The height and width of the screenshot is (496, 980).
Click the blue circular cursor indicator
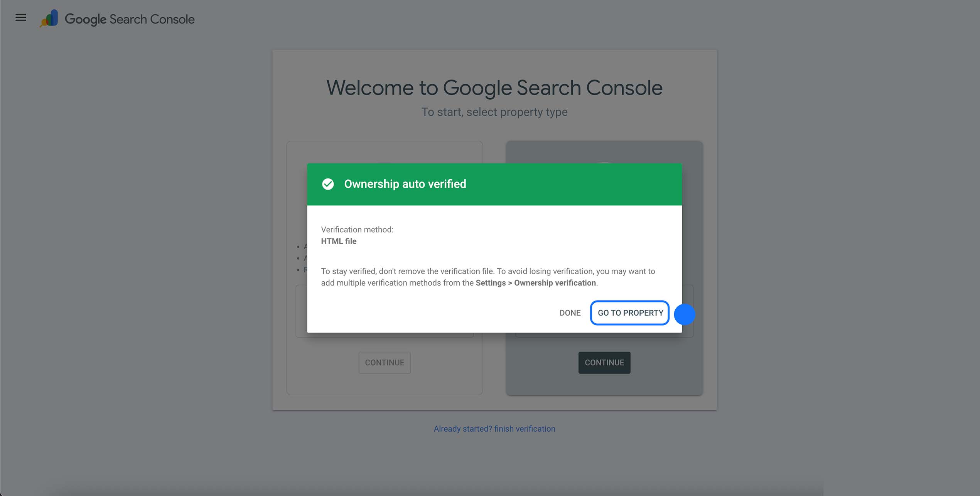coord(685,314)
